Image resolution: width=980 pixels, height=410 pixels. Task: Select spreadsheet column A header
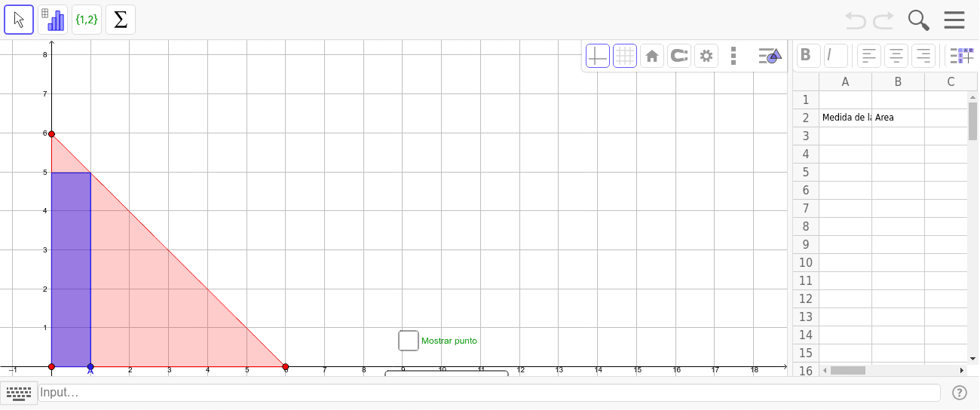coord(845,81)
